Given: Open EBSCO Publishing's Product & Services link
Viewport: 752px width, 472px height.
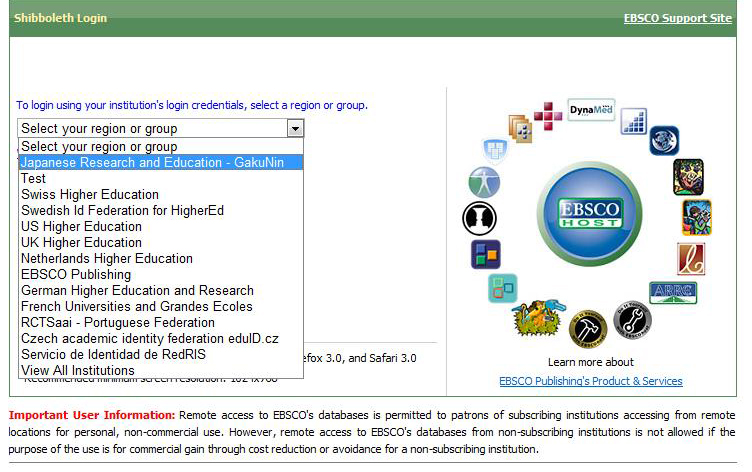Looking at the screenshot, I should click(x=591, y=381).
